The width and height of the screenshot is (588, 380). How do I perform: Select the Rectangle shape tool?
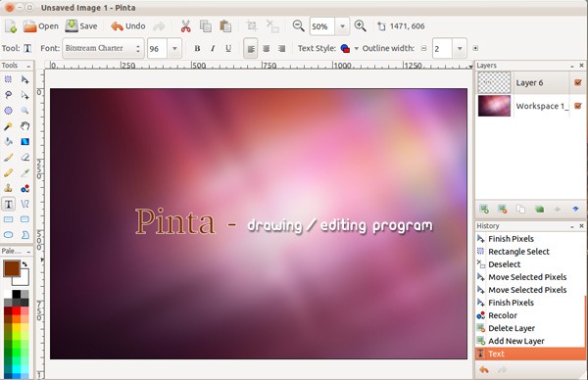(x=8, y=219)
